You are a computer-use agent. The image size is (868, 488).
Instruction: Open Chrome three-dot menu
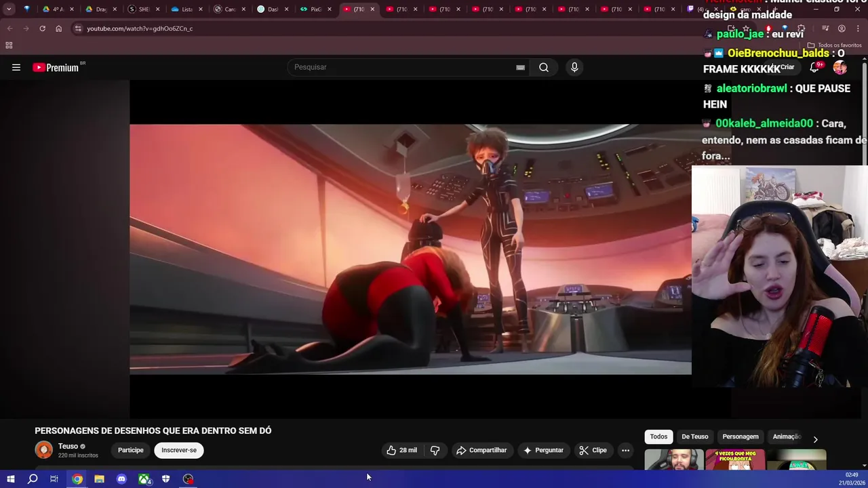point(859,28)
